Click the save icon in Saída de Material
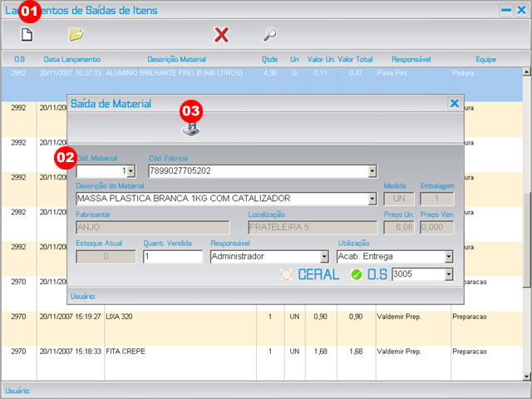532x399 pixels. click(190, 128)
